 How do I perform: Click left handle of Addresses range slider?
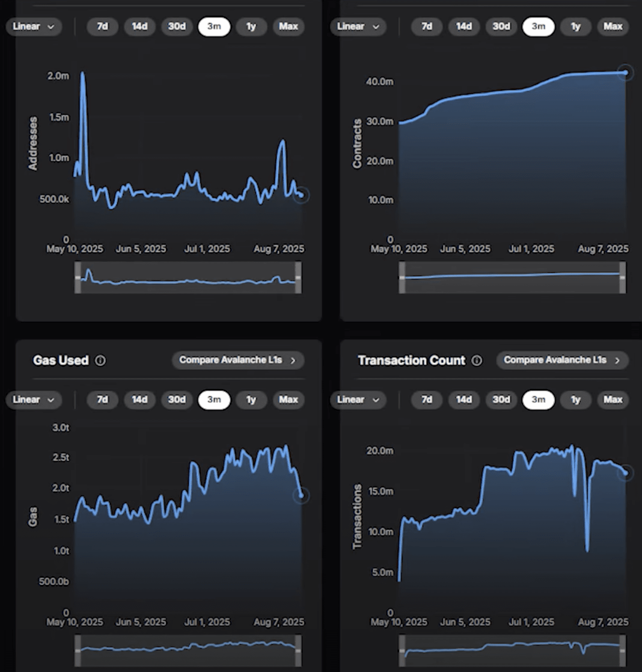point(78,278)
